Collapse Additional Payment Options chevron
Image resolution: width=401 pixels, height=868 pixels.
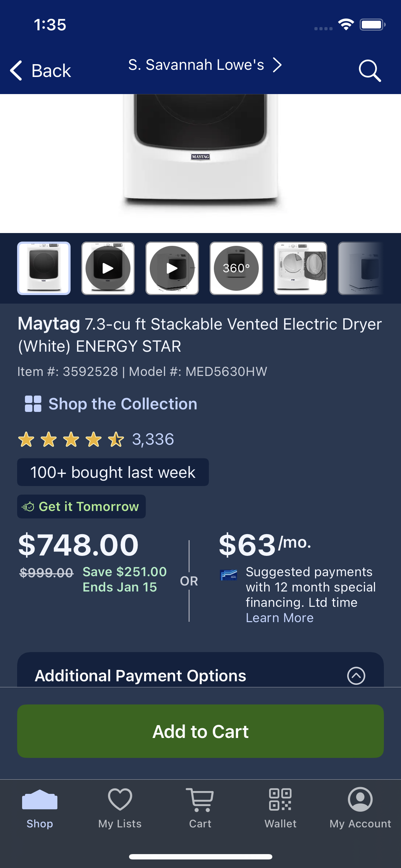(x=356, y=676)
